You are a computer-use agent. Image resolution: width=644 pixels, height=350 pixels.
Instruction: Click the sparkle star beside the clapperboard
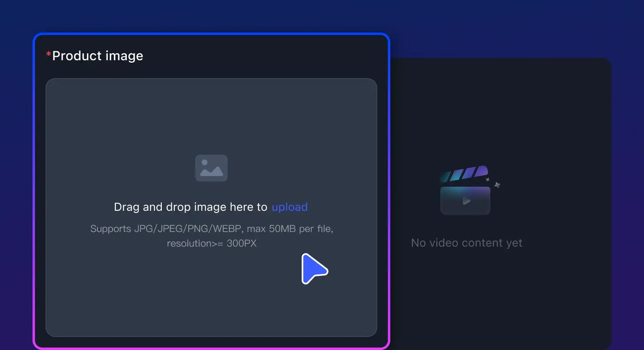(x=497, y=185)
